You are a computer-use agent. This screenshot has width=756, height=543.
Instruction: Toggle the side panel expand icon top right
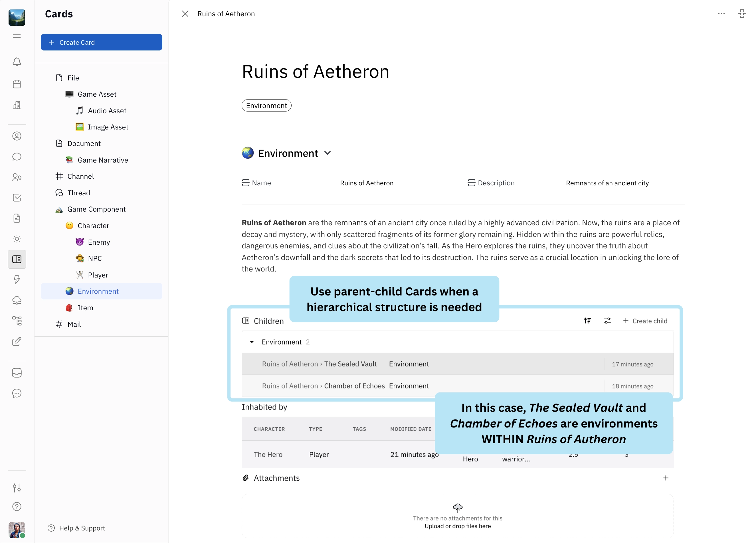(x=742, y=14)
